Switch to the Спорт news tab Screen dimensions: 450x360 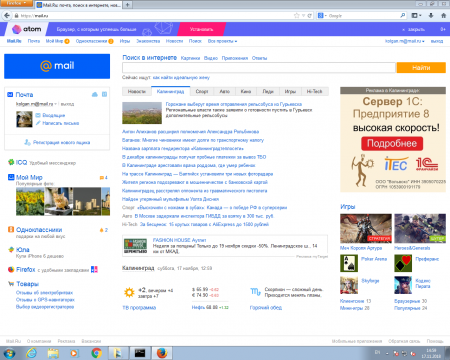point(202,91)
